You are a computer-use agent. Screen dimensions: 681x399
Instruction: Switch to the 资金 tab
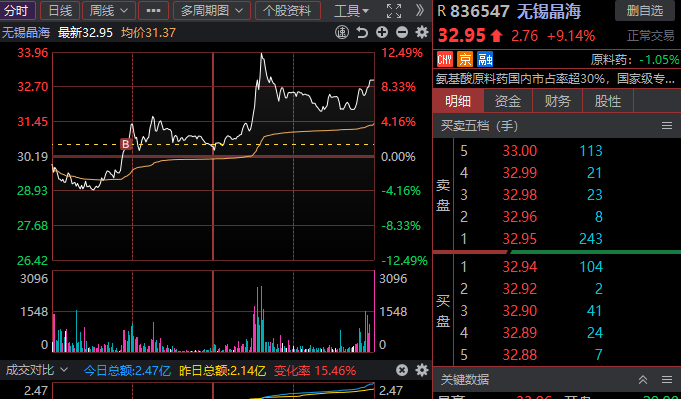tap(508, 101)
